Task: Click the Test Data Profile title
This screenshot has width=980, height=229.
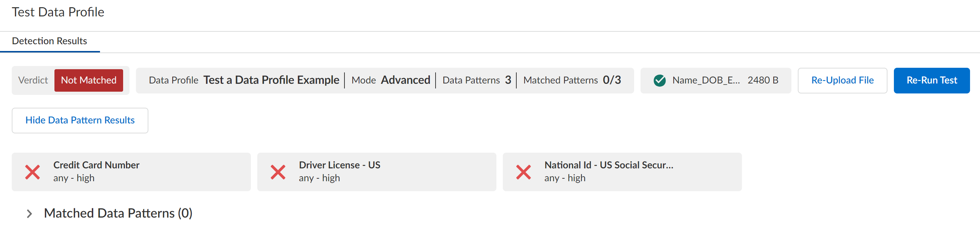Action: tap(58, 12)
